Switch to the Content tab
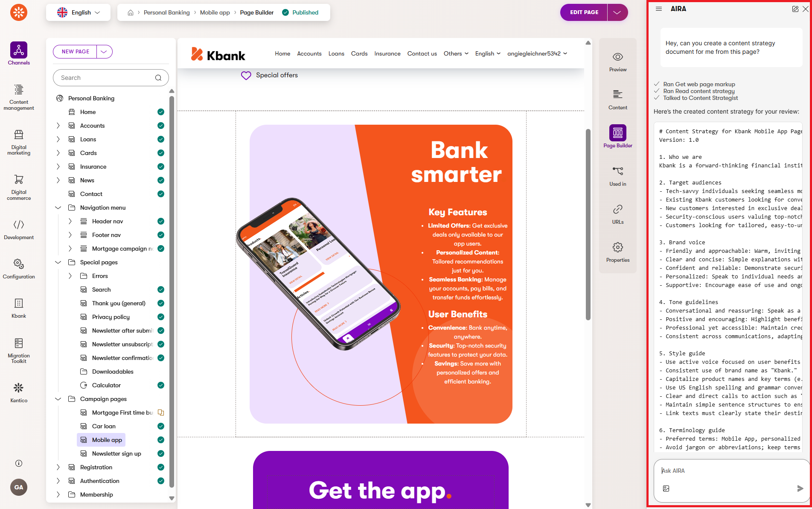812x509 pixels. point(618,99)
